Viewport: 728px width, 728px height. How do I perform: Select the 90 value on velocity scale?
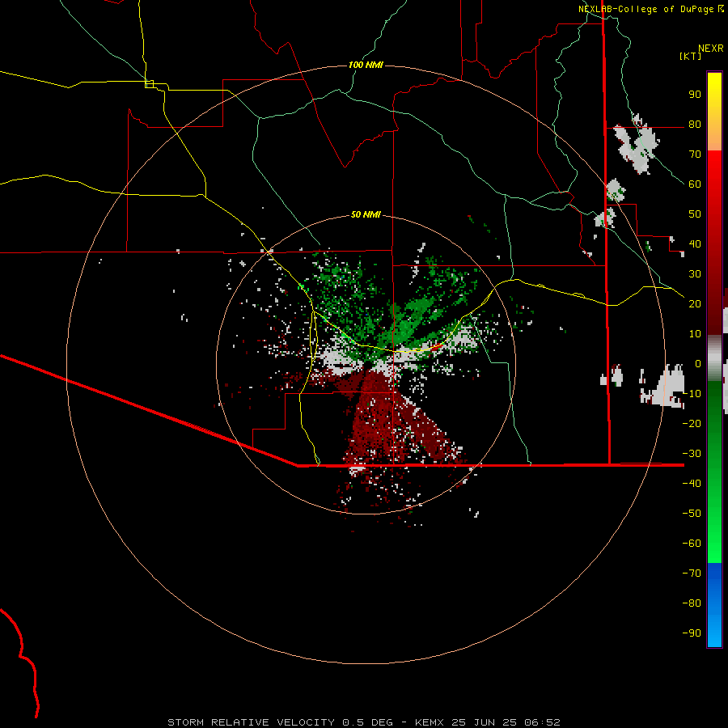point(695,95)
